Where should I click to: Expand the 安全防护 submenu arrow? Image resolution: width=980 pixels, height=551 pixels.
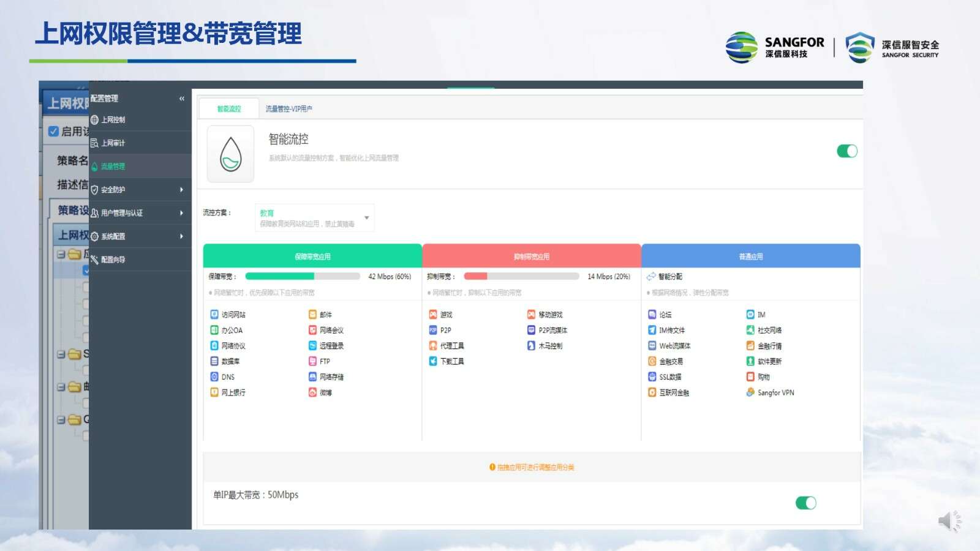coord(182,190)
